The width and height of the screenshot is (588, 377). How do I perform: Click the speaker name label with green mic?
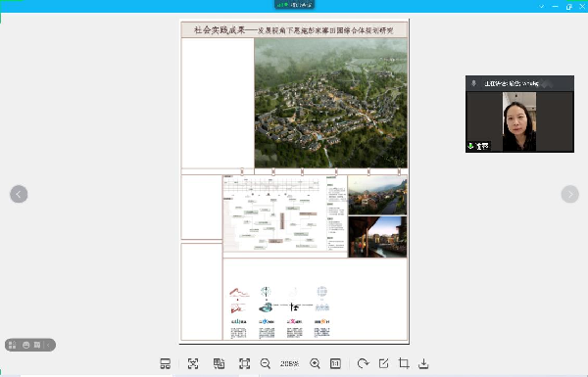click(478, 146)
